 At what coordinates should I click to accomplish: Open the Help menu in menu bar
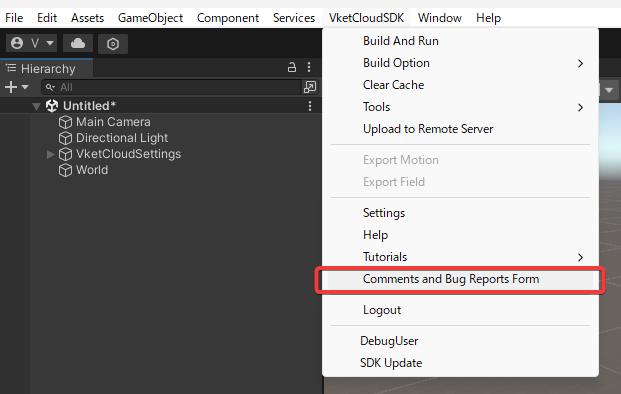[x=488, y=18]
